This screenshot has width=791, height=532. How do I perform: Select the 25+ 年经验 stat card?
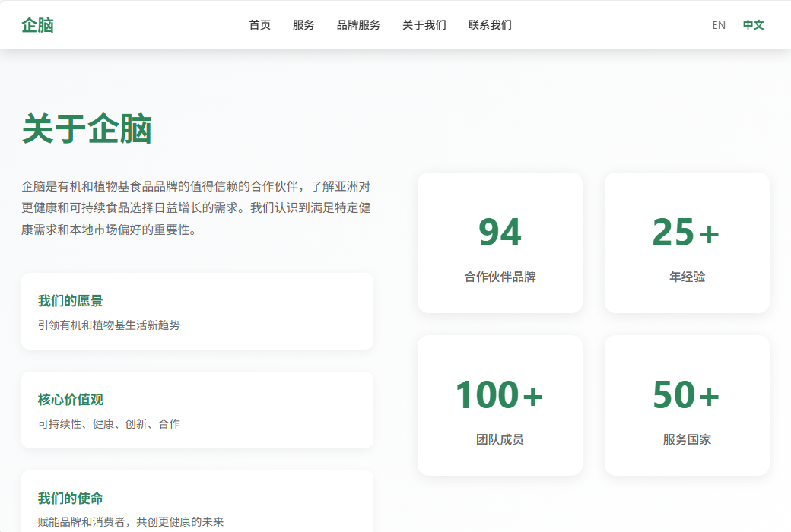pos(687,242)
